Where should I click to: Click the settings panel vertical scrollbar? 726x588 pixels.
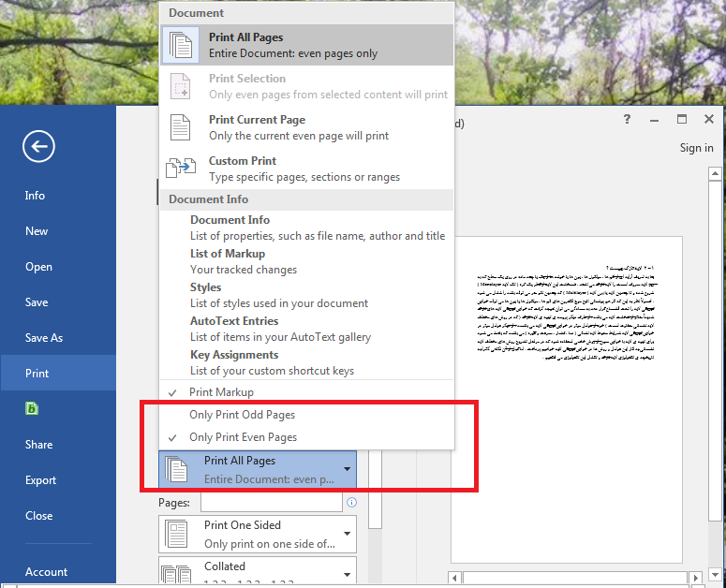click(375, 488)
